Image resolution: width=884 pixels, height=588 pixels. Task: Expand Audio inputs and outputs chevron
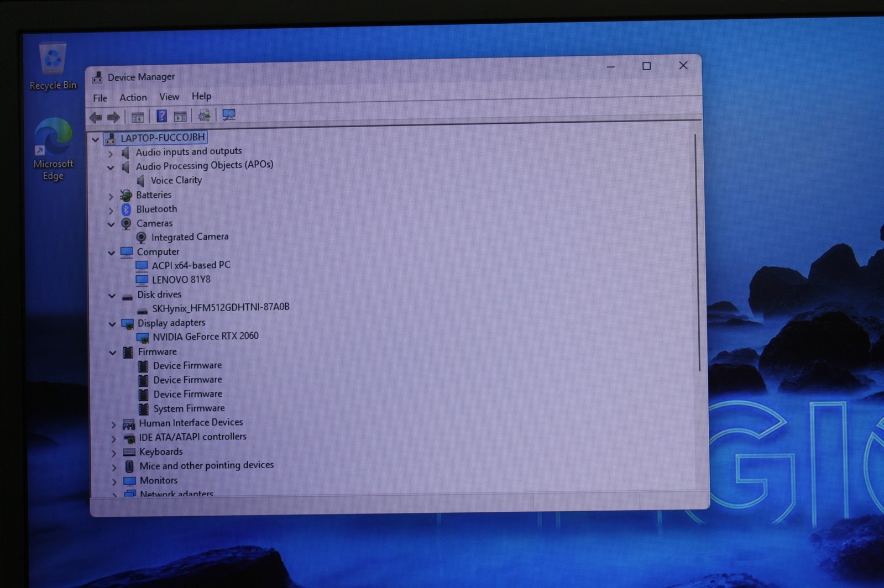[110, 153]
